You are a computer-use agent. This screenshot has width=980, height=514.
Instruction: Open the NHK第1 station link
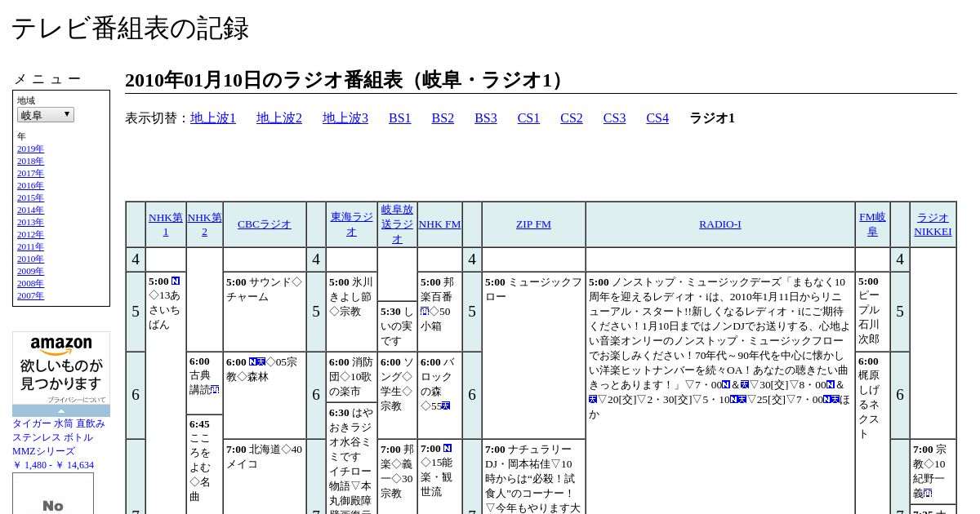(x=166, y=224)
